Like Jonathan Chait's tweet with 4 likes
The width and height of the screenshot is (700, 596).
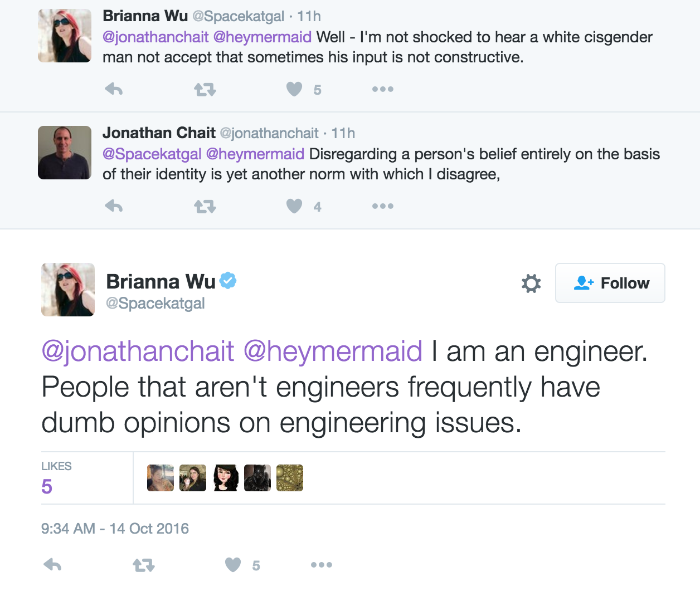294,206
